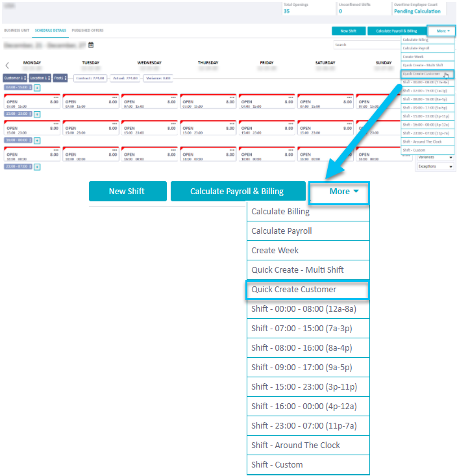Open three-dot menu on Tuesday 15:00-23:00 open shift
The height and width of the screenshot is (476, 457).
coord(115,124)
